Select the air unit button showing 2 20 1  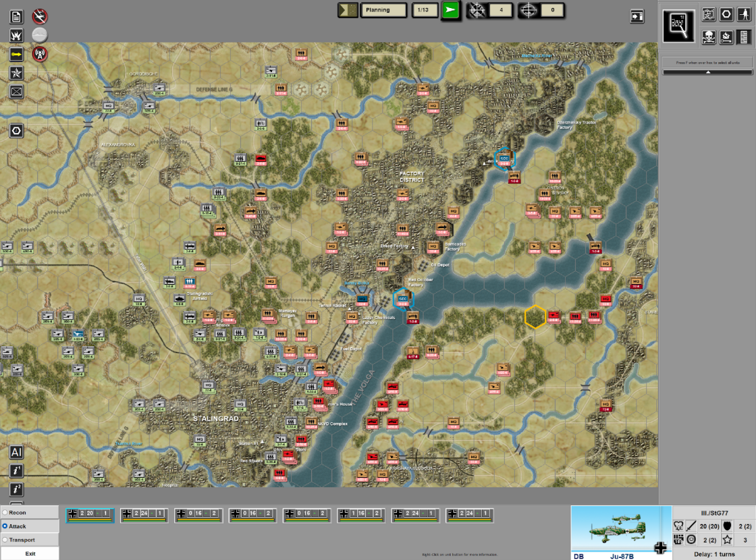(x=90, y=515)
